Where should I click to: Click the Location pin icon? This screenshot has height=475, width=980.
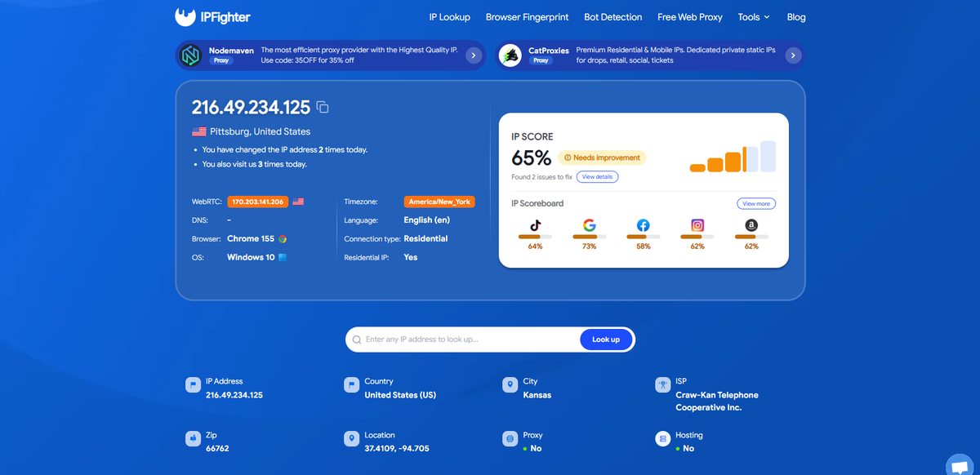pos(351,439)
